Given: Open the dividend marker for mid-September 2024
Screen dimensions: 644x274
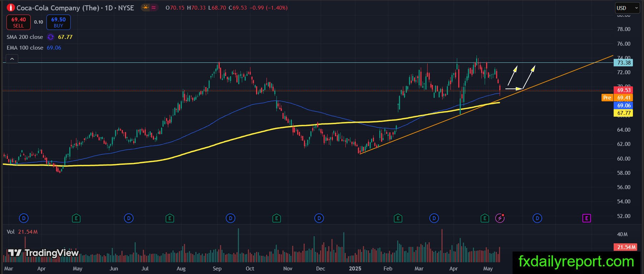Looking at the screenshot, I should (x=230, y=218).
